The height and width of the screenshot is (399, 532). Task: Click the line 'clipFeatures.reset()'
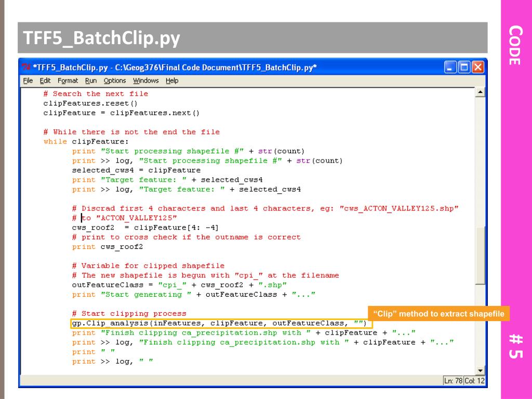tap(90, 103)
